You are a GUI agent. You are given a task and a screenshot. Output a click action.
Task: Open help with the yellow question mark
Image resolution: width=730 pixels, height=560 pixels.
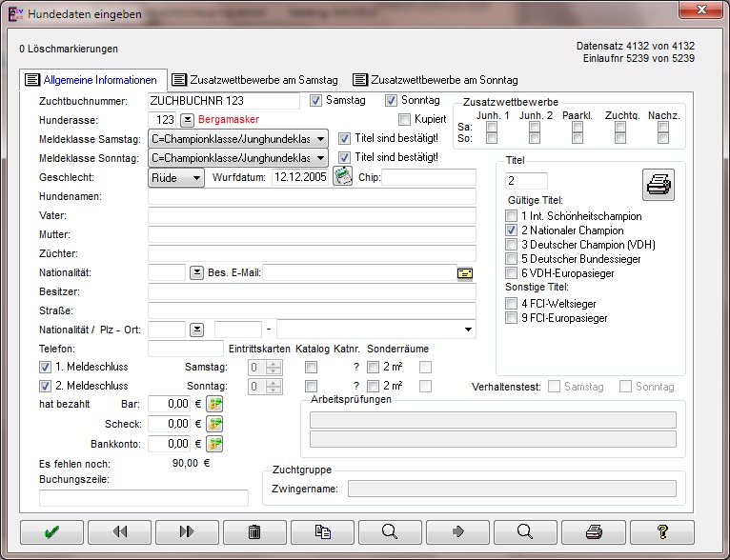tap(662, 532)
